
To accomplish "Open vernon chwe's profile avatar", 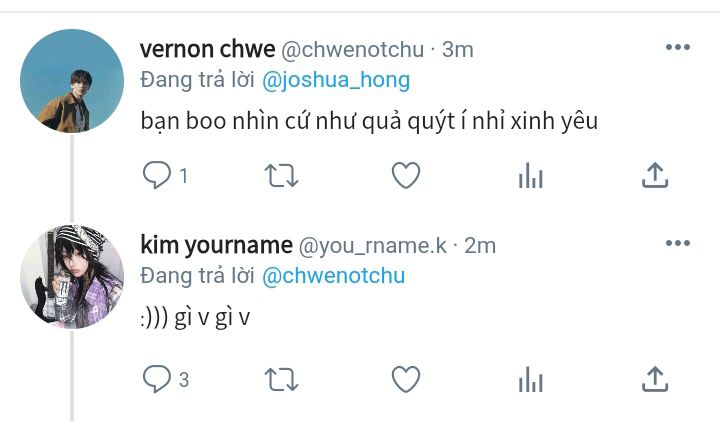I will click(x=72, y=81).
